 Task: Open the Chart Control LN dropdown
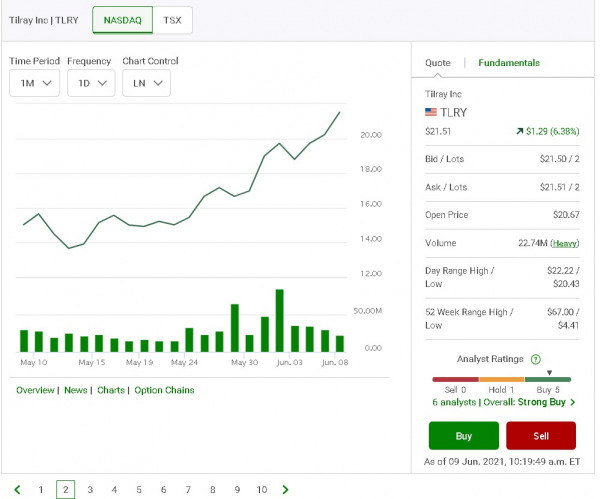(147, 83)
